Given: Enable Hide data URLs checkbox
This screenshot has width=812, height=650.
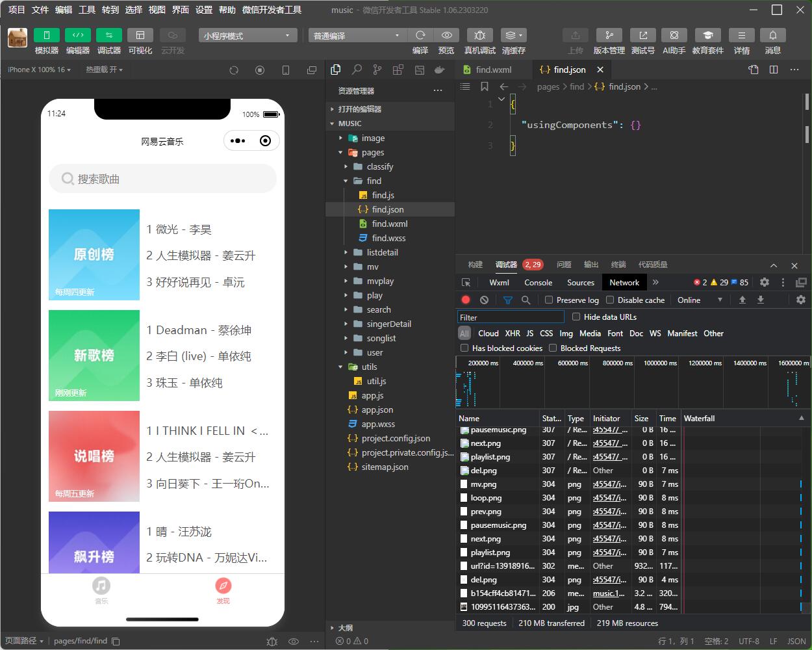Looking at the screenshot, I should [x=576, y=317].
